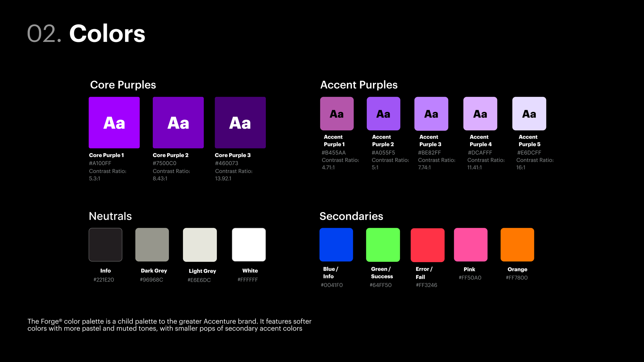Click the contrast ratio value 8.43:1
This screenshot has height=362, width=644.
[x=160, y=178]
